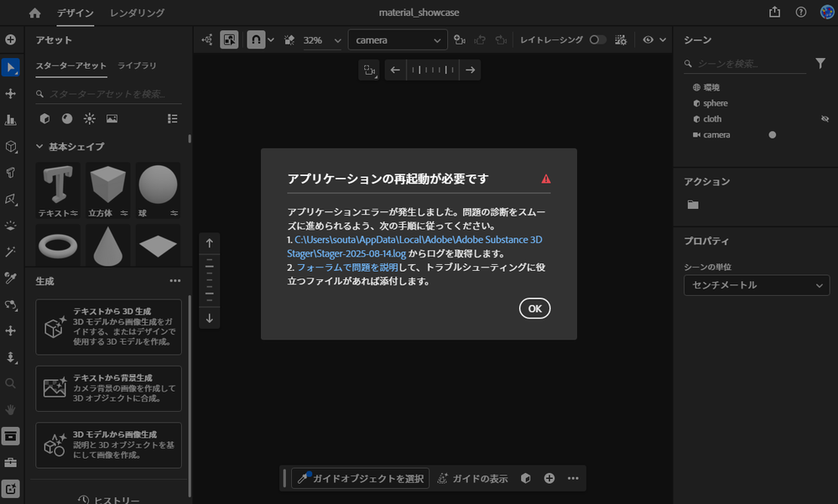Screen dimensions: 838x504
Task: Open the log file path link
Action: pyautogui.click(x=414, y=247)
